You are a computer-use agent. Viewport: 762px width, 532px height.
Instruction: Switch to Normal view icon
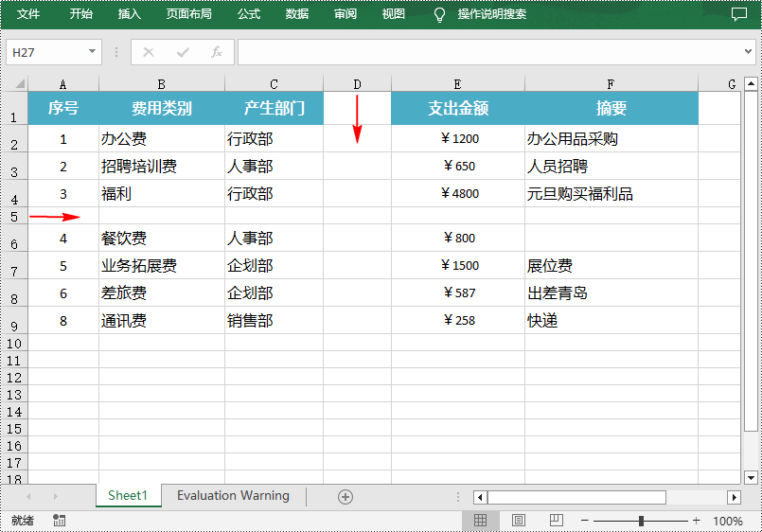[x=480, y=521]
